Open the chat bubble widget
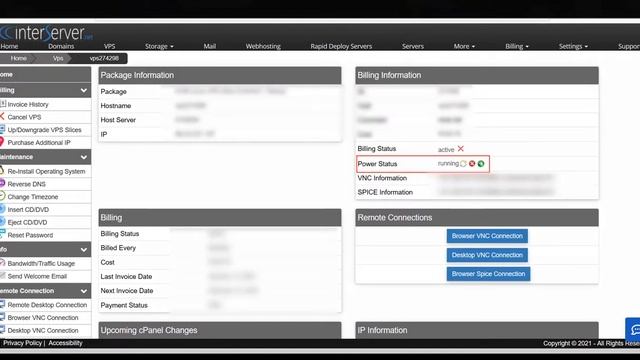 pos(634,329)
